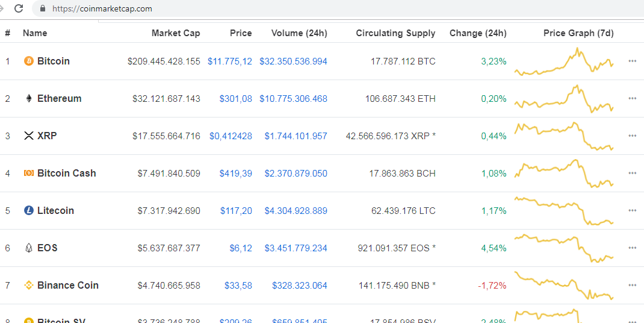The height and width of the screenshot is (323, 644).
Task: Click the EOS logo icon
Action: click(29, 248)
